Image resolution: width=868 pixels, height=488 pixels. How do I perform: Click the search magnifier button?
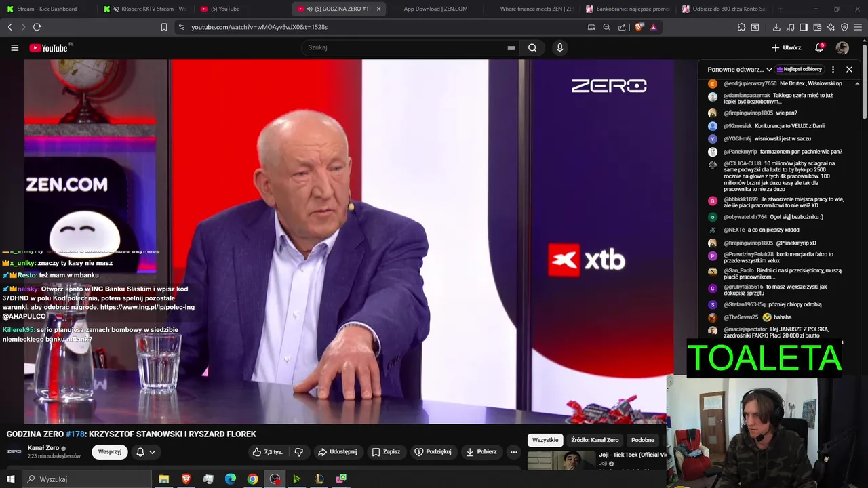[x=532, y=47]
